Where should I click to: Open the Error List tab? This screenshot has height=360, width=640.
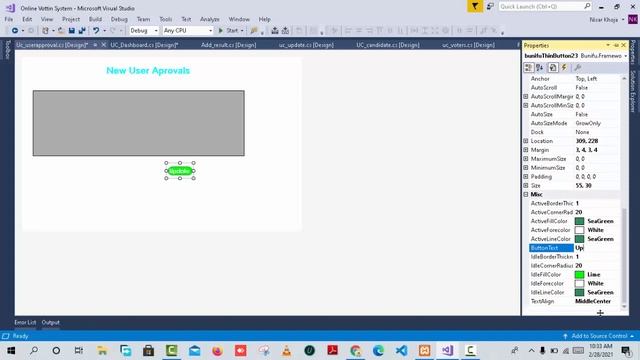coord(25,322)
